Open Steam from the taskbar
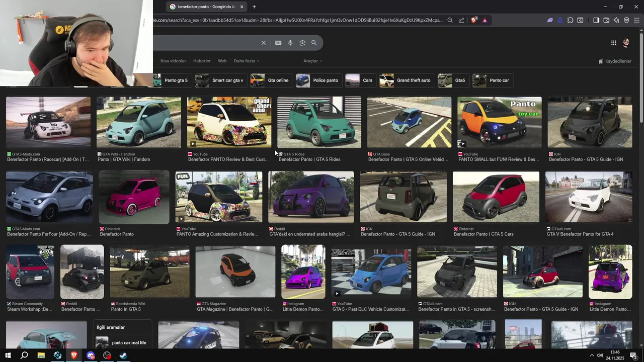 pos(123,355)
